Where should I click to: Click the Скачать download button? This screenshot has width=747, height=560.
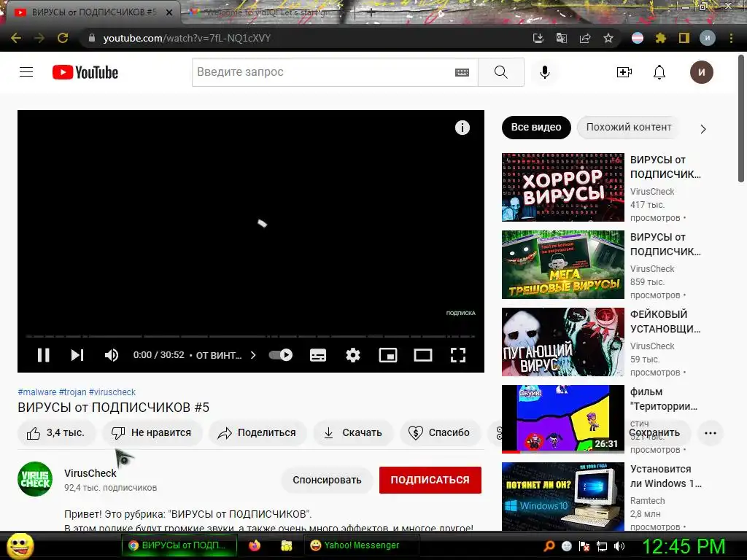[353, 433]
